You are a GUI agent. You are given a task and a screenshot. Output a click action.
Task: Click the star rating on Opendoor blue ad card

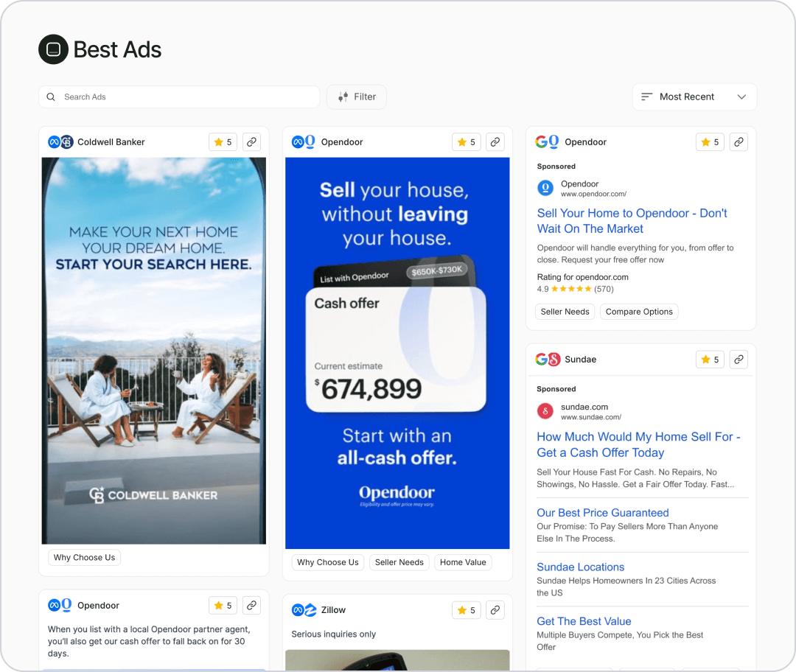coord(466,142)
